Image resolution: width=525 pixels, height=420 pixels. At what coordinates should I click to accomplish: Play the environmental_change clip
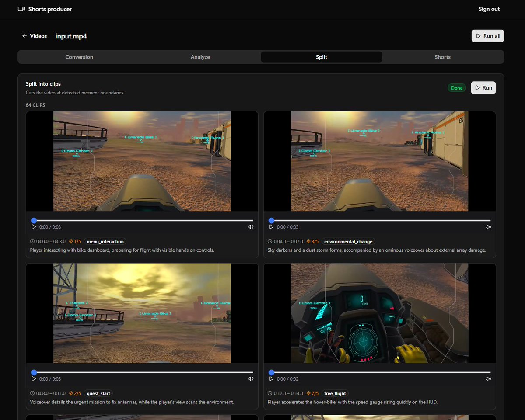click(x=271, y=227)
